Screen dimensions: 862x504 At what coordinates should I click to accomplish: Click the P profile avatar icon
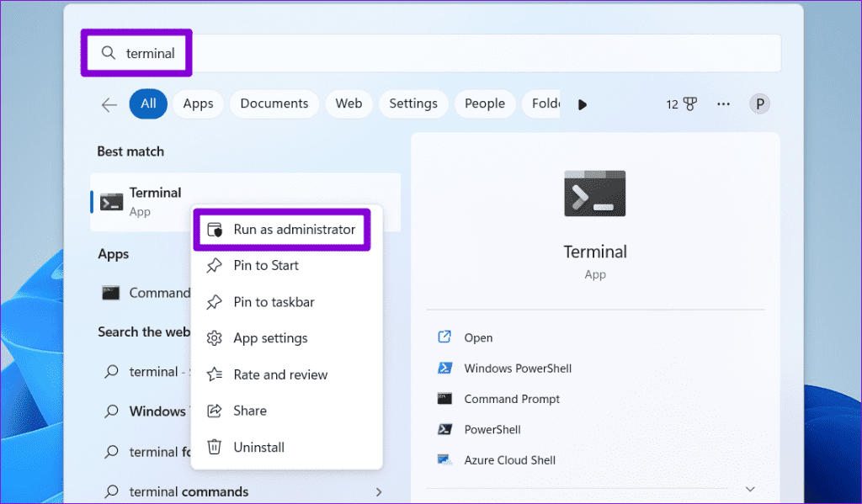[x=760, y=104]
